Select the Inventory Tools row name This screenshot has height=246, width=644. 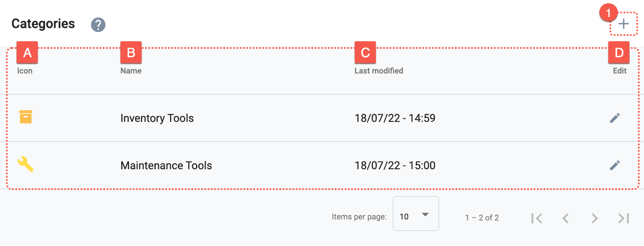pyautogui.click(x=157, y=118)
